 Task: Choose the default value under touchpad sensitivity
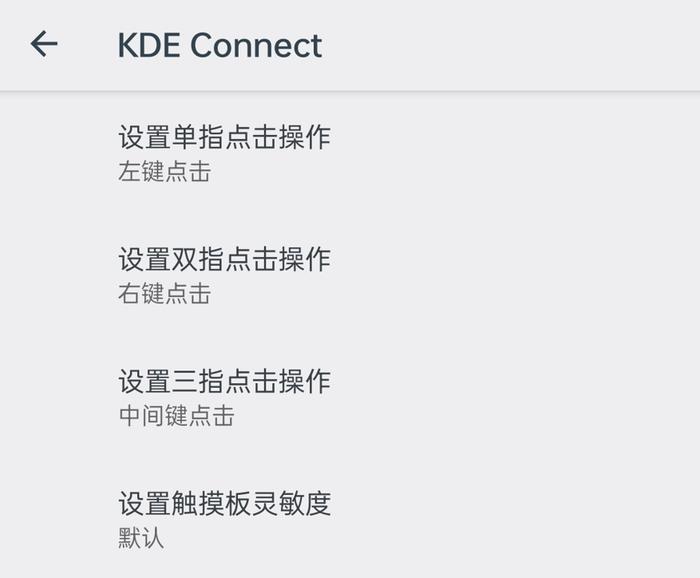point(141,538)
